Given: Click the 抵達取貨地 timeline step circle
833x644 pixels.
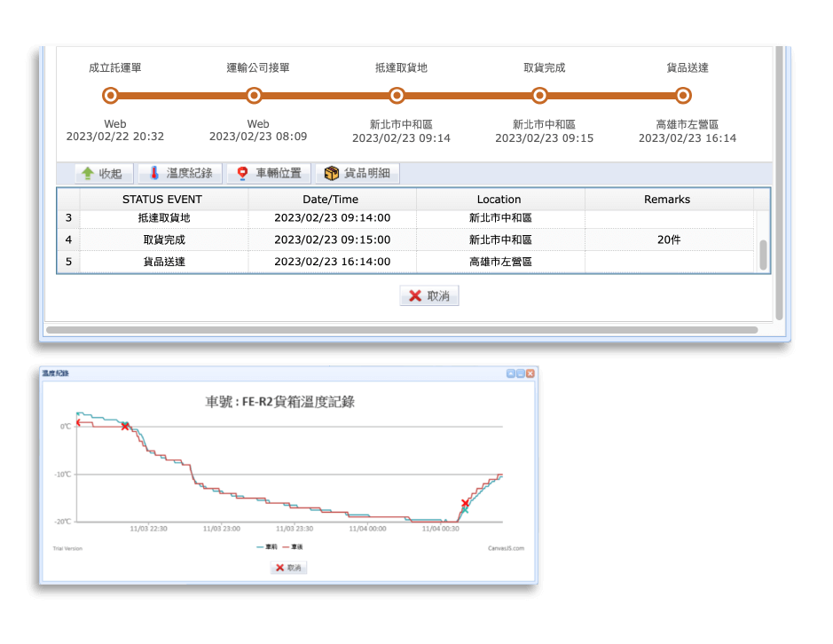Looking at the screenshot, I should (x=397, y=96).
